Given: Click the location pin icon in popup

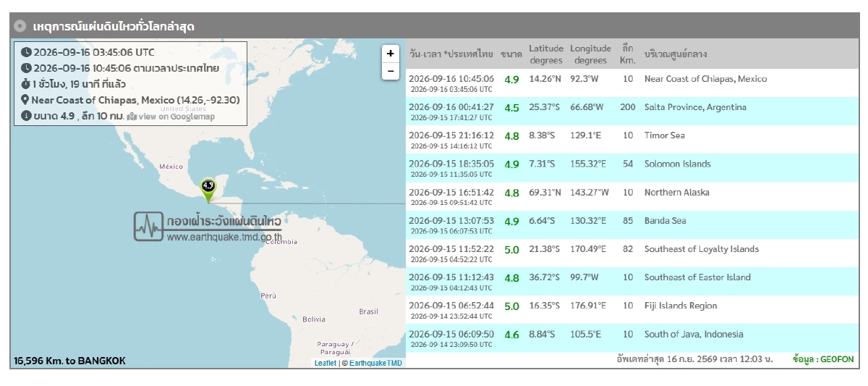Looking at the screenshot, I should tap(25, 100).
